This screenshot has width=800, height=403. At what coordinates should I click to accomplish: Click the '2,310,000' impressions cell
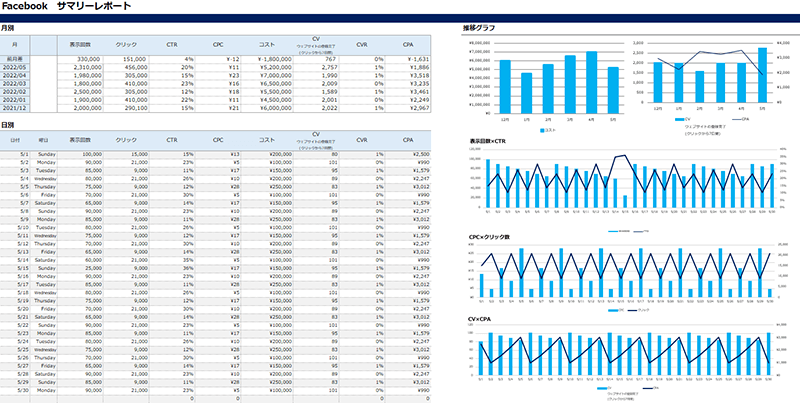(80, 67)
